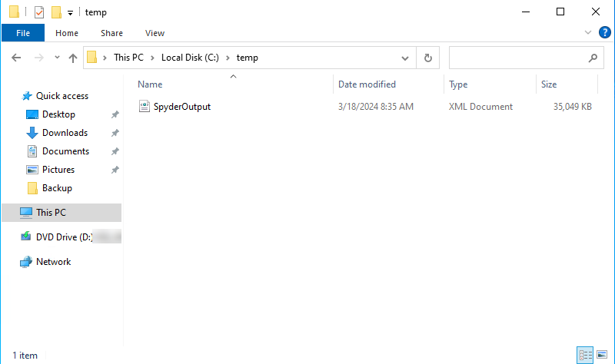
Task: Refresh the temp folder view
Action: (x=428, y=58)
